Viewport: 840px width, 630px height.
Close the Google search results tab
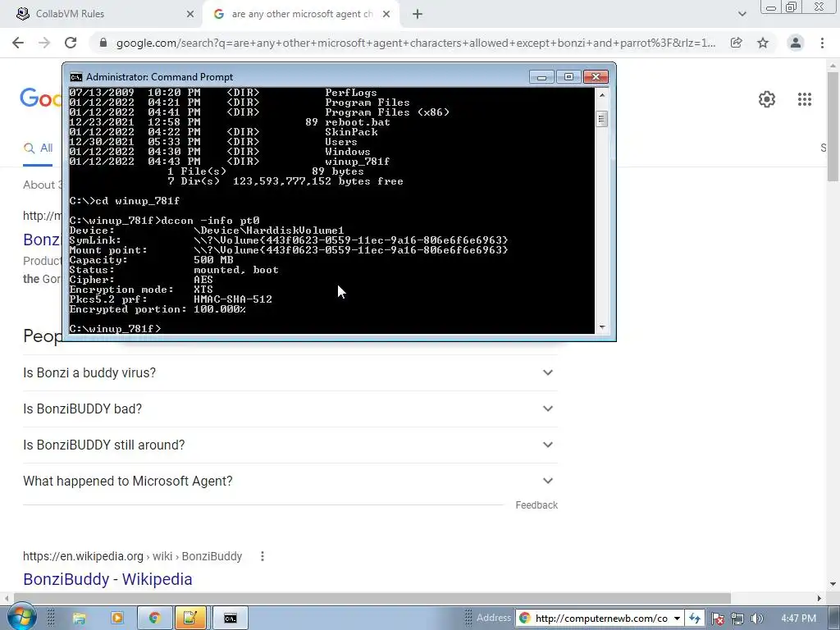click(386, 14)
